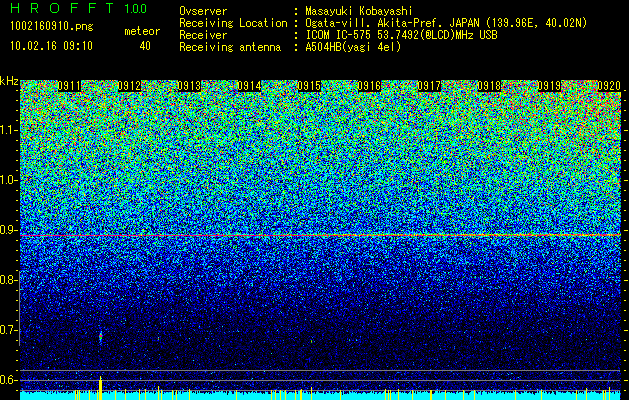The image size is (629, 400).
Task: Click the 1.1 kHz axis label
Action: click(x=7, y=130)
